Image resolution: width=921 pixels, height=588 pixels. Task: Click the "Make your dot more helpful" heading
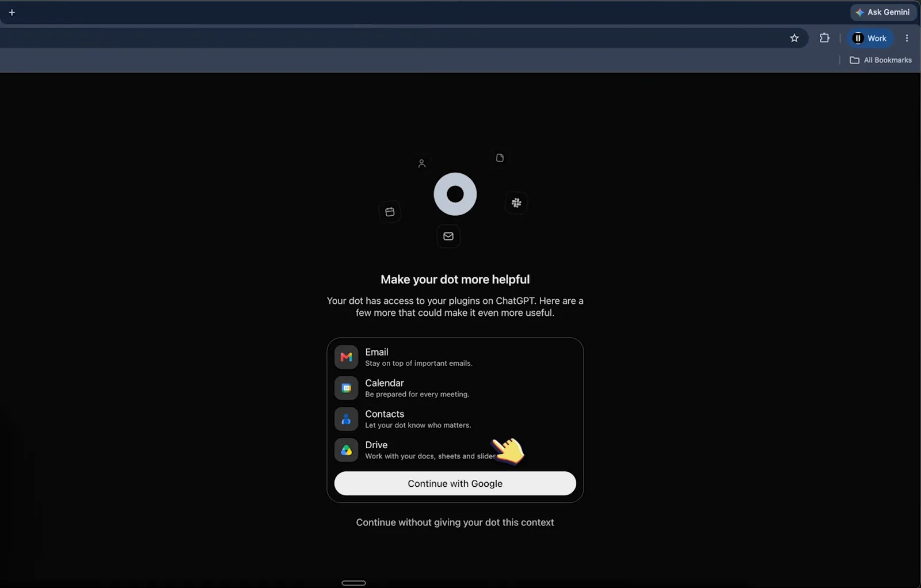coord(455,280)
